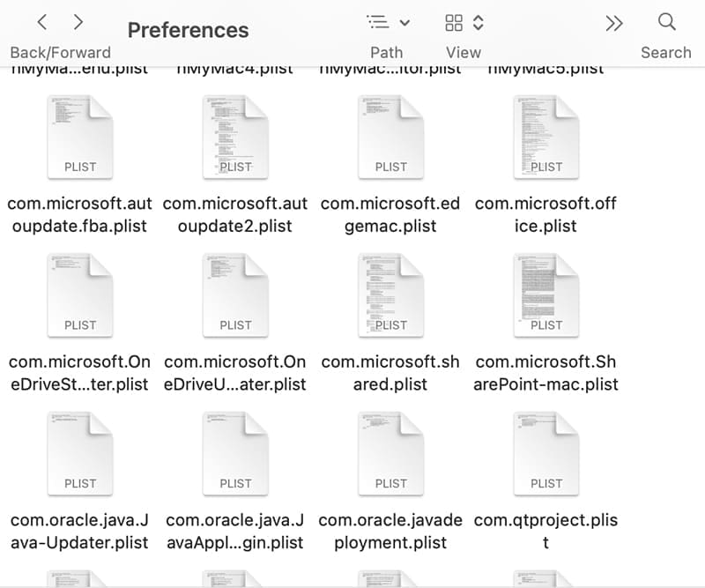Image resolution: width=705 pixels, height=588 pixels.
Task: Show more toolbar items via double chevron
Action: pyautogui.click(x=613, y=23)
